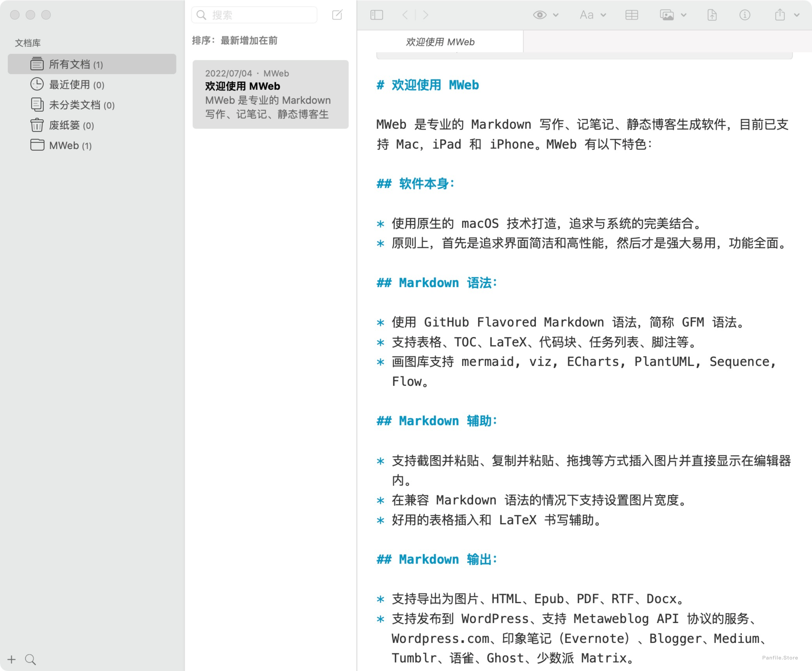Open the share icon
Image resolution: width=812 pixels, height=671 pixels.
pyautogui.click(x=780, y=15)
